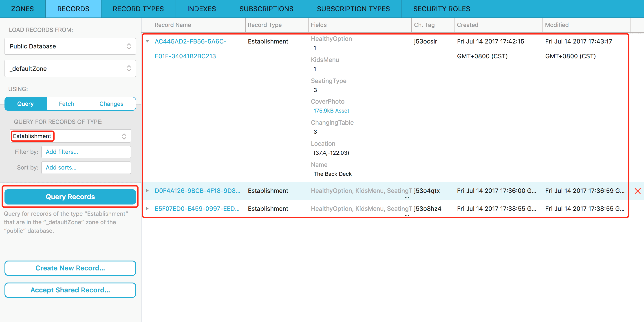Expand the D0F4A126 record row

[148, 191]
